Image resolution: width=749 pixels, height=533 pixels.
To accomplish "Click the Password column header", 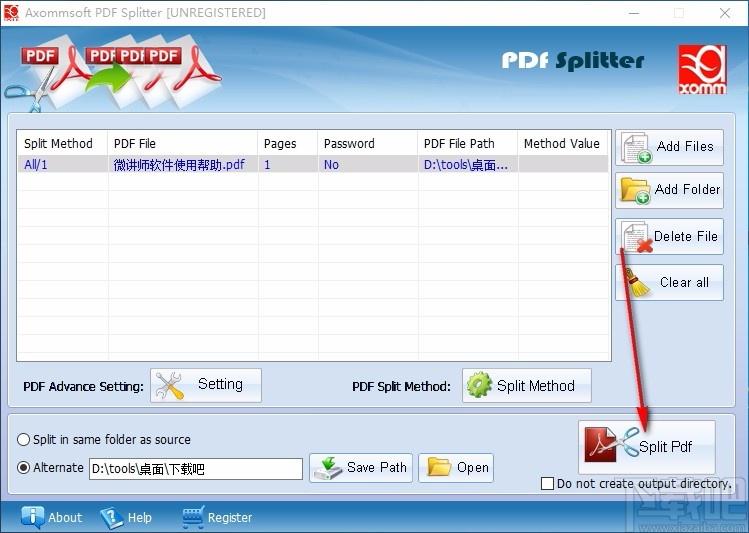I will click(x=367, y=143).
